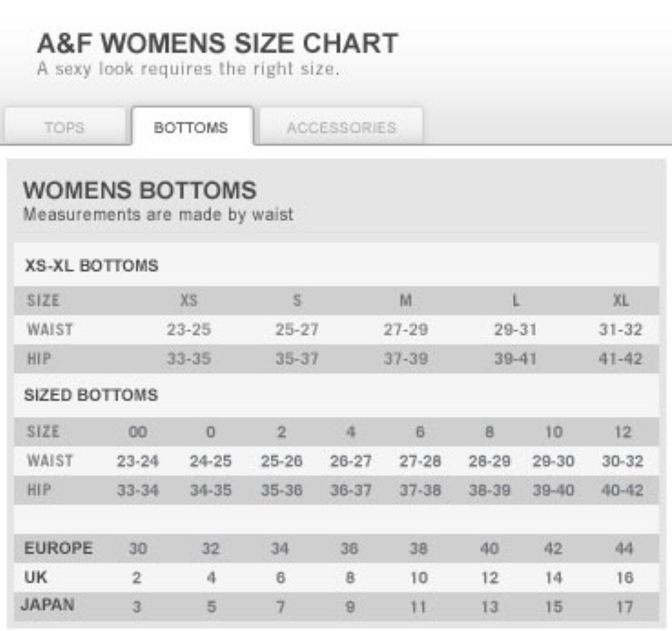Click the UK row label
Image resolution: width=672 pixels, height=631 pixels.
(x=35, y=578)
